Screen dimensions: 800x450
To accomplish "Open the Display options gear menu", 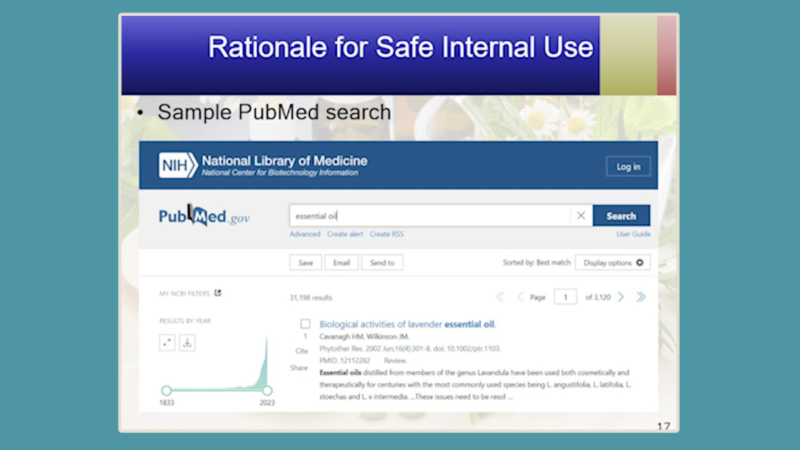I will click(x=614, y=262).
